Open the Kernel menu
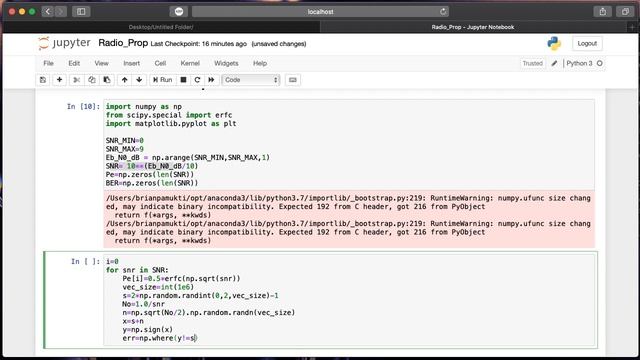Screen dimensions: 640x360 [x=190, y=63]
